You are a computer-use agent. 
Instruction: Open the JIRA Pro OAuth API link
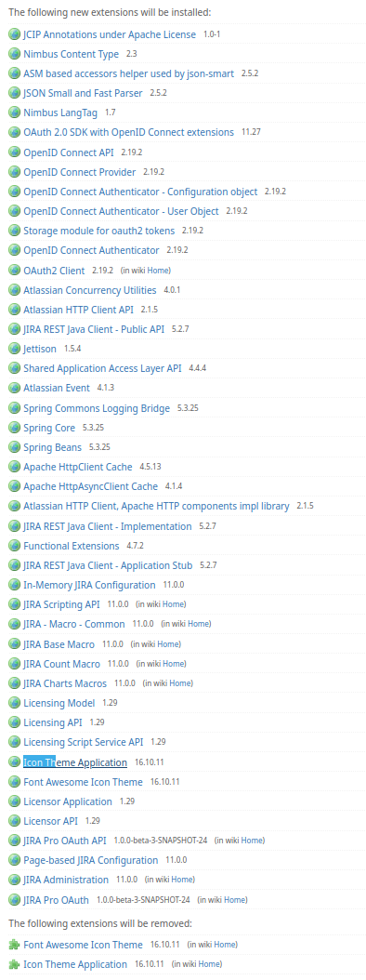64,841
